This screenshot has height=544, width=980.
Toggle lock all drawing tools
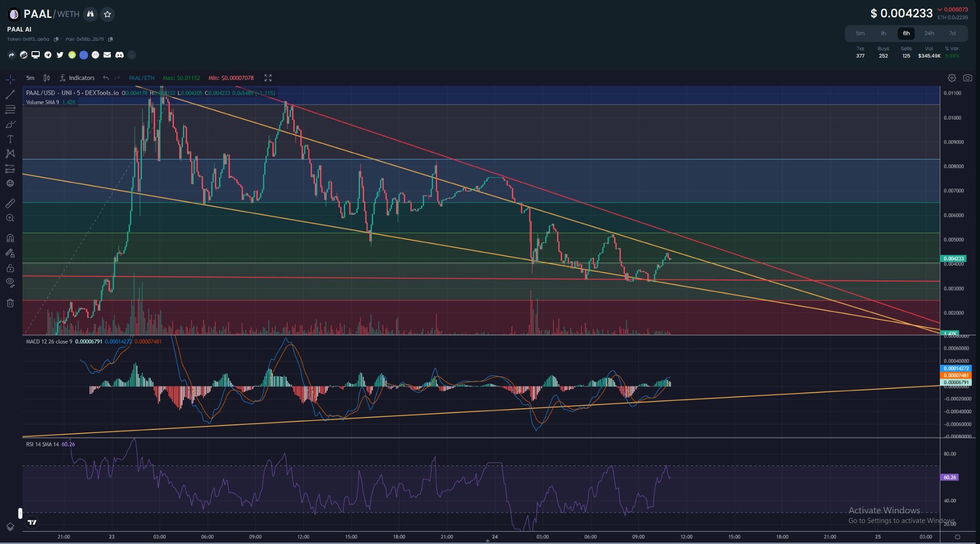[x=10, y=268]
